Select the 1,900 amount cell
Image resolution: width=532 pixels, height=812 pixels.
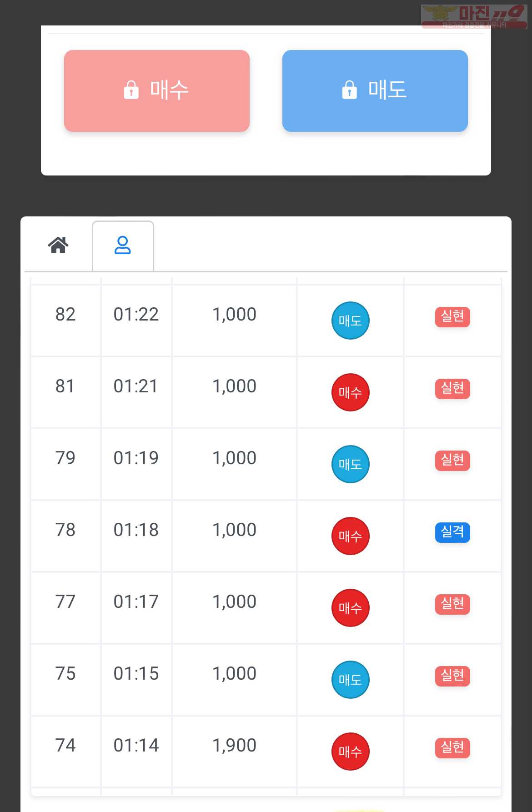tap(234, 752)
